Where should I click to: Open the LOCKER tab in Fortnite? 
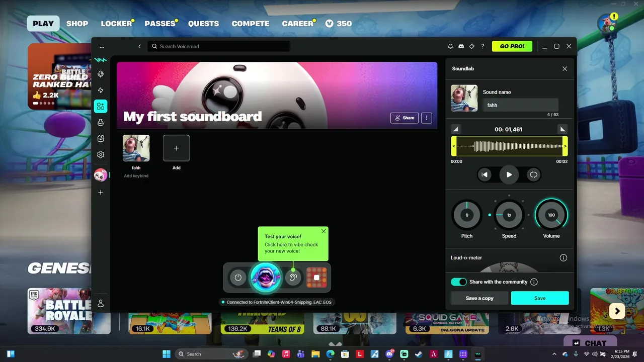116,24
